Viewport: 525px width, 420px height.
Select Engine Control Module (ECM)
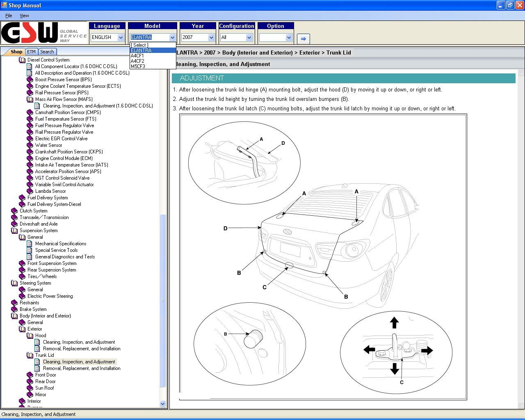tap(64, 158)
